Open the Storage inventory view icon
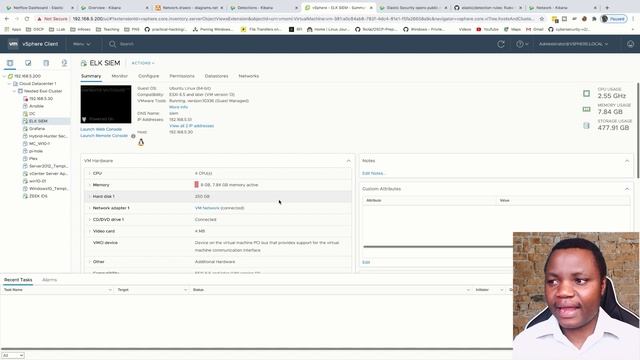 point(46,63)
